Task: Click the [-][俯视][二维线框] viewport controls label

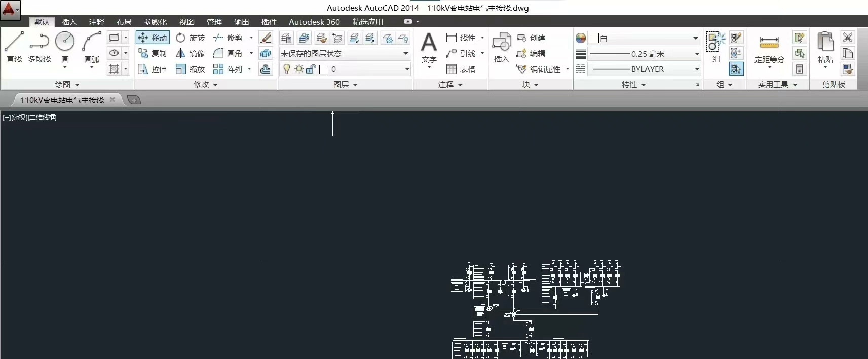Action: [29, 117]
